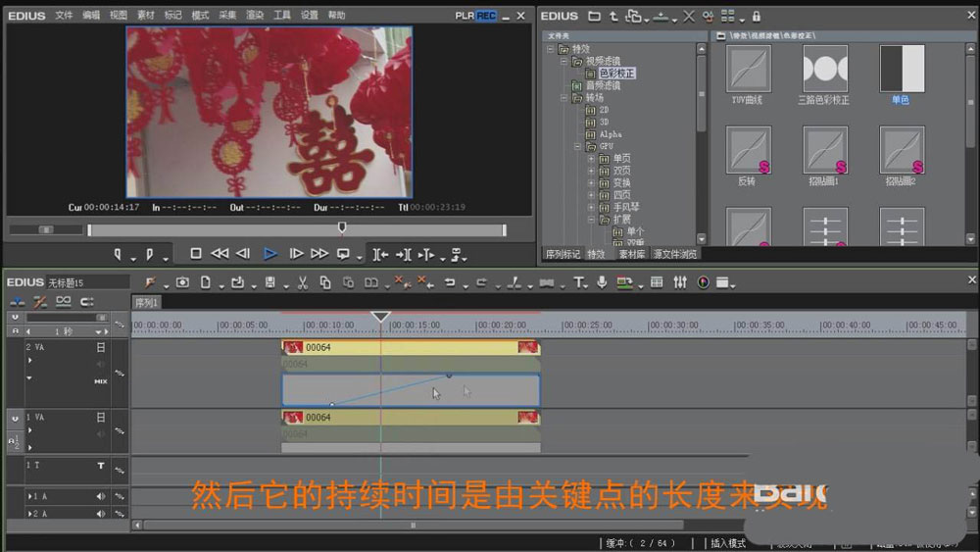Expand the 手风琴 folder node
The width and height of the screenshot is (980, 552).
click(x=591, y=207)
